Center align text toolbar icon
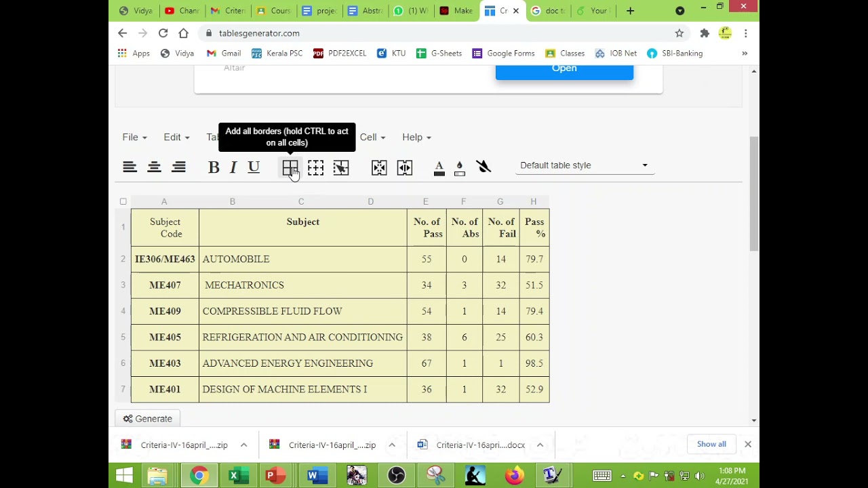The image size is (868, 488). (154, 167)
